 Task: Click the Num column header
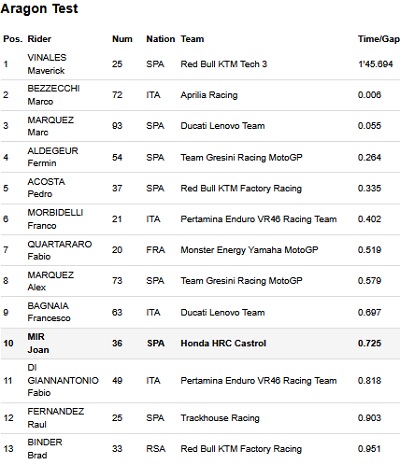click(122, 39)
